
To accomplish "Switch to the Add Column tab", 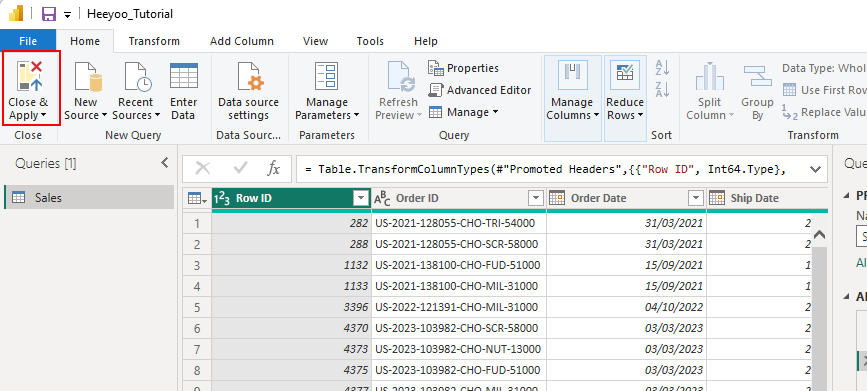I will [242, 41].
